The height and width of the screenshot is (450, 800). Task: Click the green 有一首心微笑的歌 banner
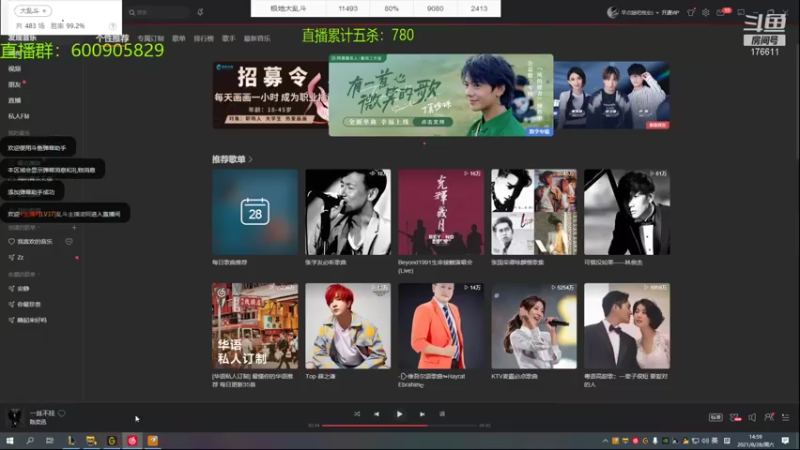point(441,95)
